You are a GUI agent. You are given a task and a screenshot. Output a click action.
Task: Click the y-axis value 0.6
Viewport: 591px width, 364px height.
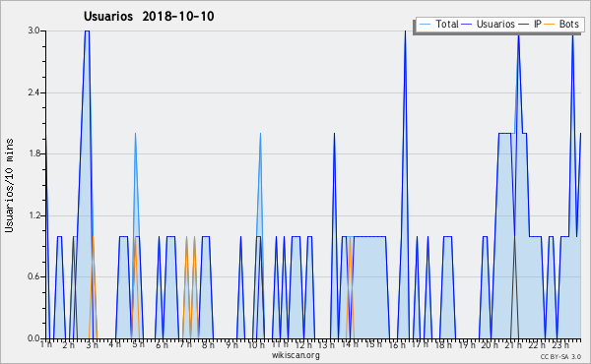[x=33, y=276]
